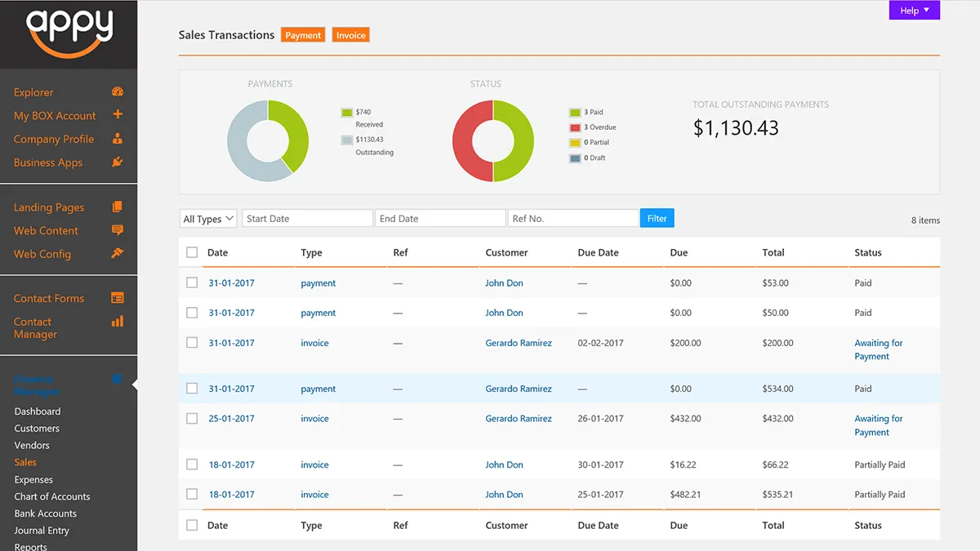Expand the Help dropdown menu
The height and width of the screenshot is (551, 980).
(x=914, y=11)
